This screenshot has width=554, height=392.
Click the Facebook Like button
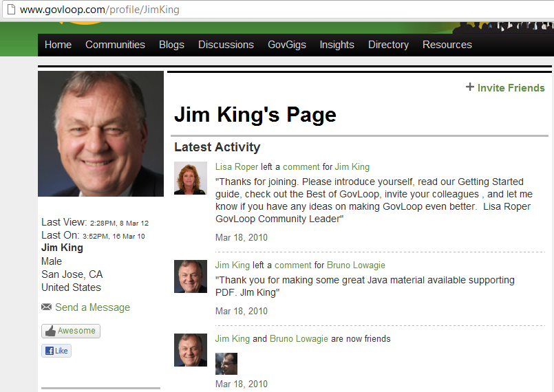56,351
